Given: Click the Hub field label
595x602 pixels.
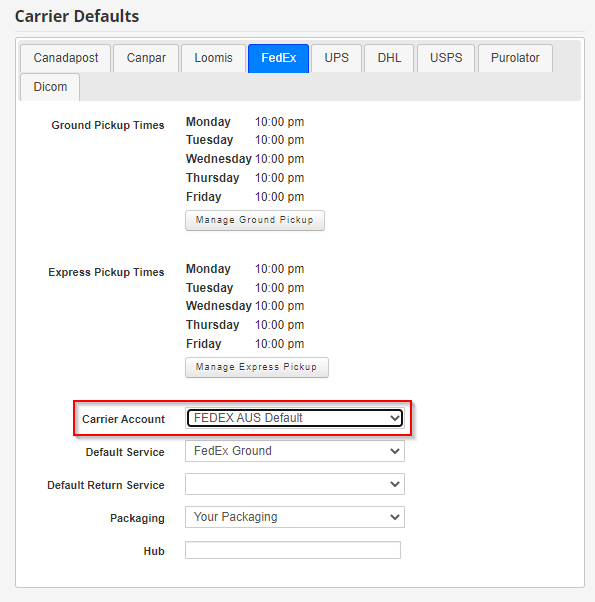Looking at the screenshot, I should click(154, 551).
